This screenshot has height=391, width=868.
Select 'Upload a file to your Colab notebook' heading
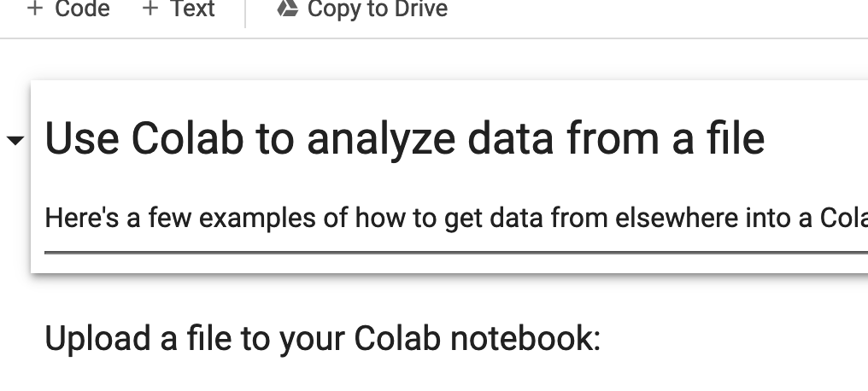point(323,338)
